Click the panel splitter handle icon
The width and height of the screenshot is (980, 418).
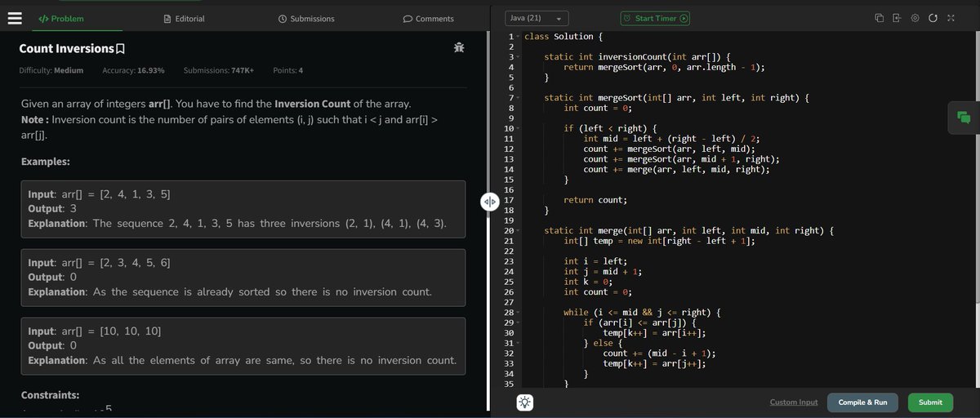tap(489, 202)
